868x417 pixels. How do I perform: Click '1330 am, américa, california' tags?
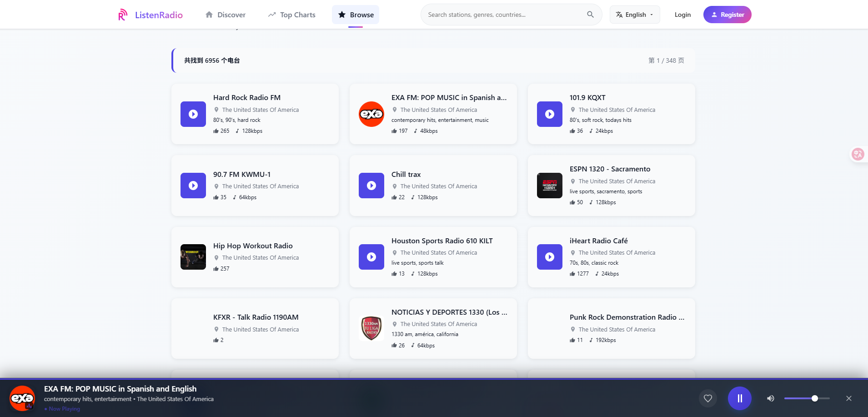click(x=425, y=334)
